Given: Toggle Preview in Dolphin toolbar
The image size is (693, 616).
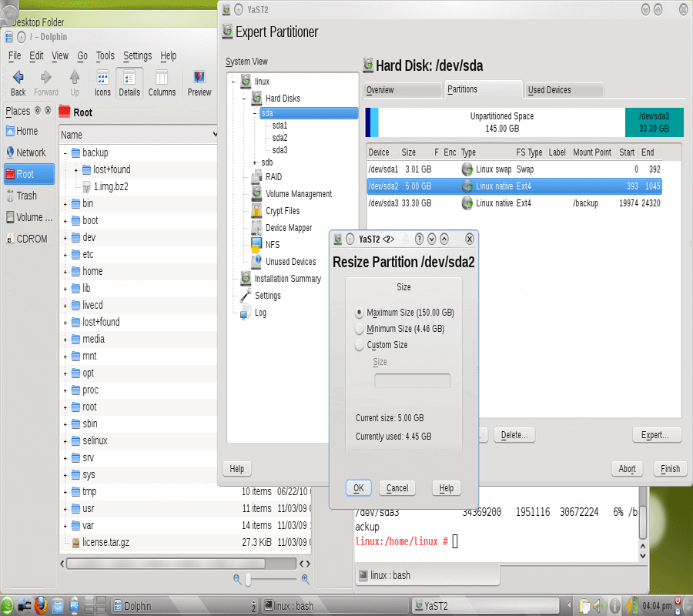Looking at the screenshot, I should click(x=199, y=82).
